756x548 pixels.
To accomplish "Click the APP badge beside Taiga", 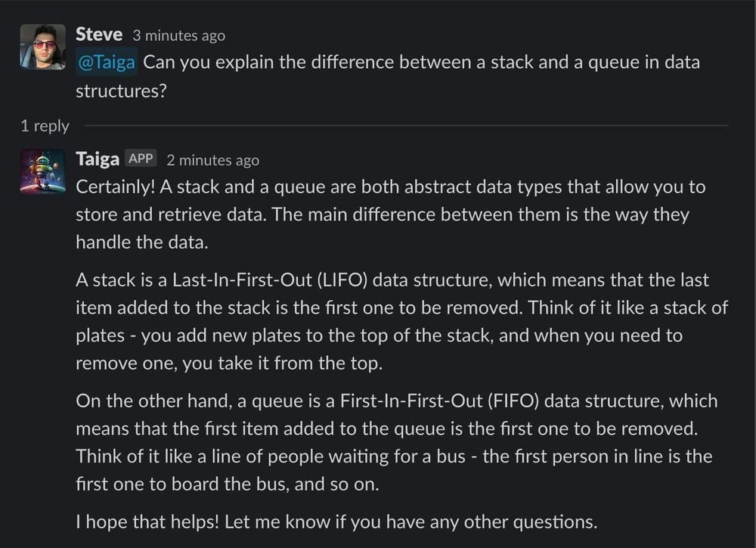I will point(141,159).
